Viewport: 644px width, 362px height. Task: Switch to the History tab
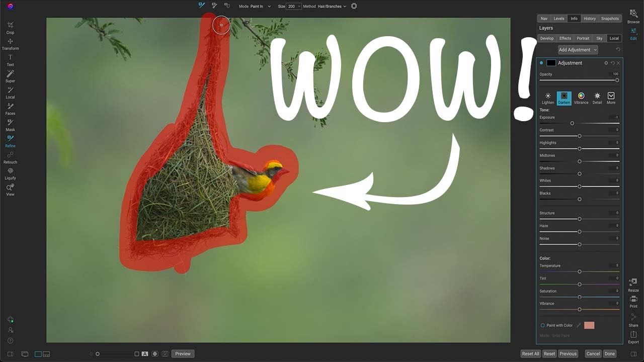tap(590, 19)
